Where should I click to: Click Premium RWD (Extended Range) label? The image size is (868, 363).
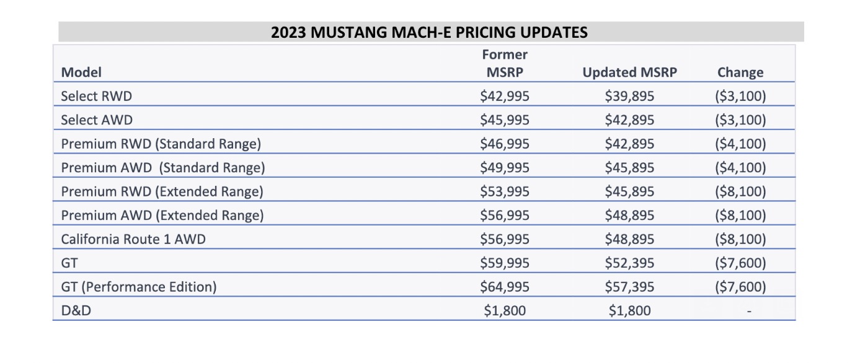tap(162, 191)
